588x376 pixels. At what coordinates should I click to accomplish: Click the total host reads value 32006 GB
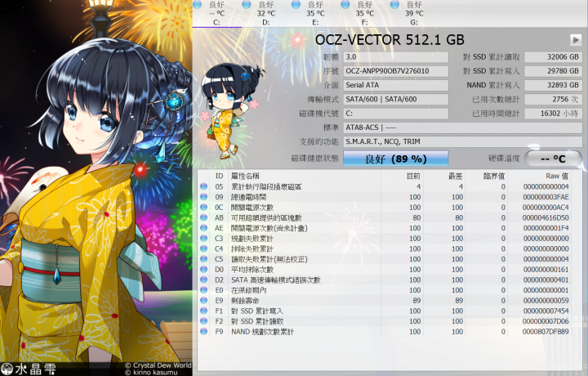click(x=553, y=57)
